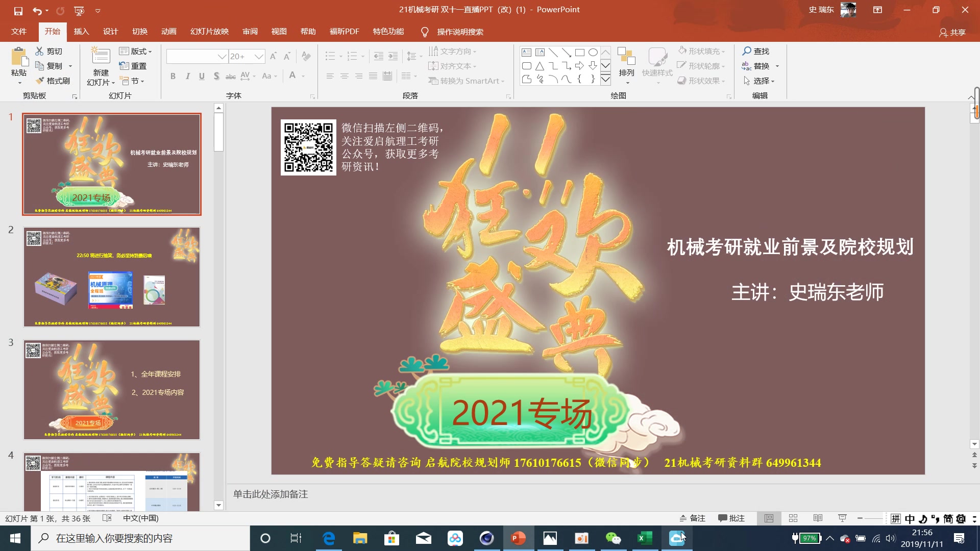Click slide thumbnail number 3
Screen dimensions: 980x551
(112, 388)
